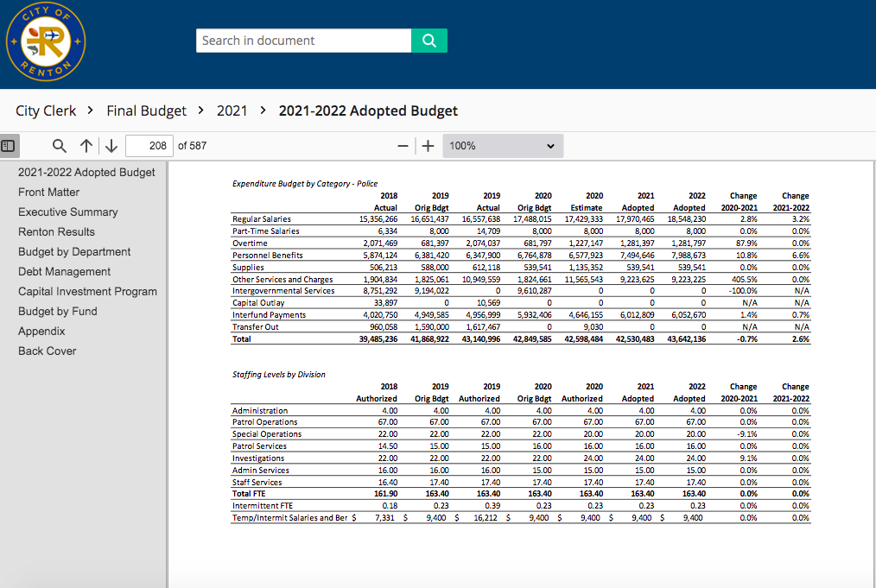Open Debt Management outline entry
Viewport: 876px width, 588px height.
pos(65,271)
